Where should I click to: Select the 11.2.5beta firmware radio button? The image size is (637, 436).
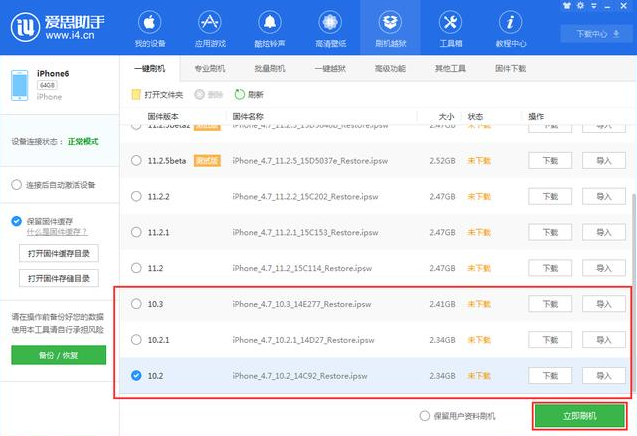pos(136,161)
